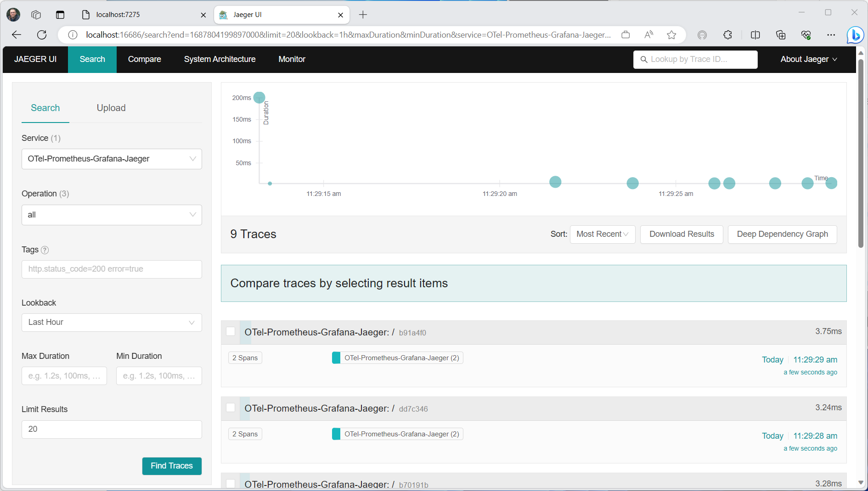The image size is (868, 491).
Task: Select the checkbox for trace dd7c346
Action: point(231,407)
